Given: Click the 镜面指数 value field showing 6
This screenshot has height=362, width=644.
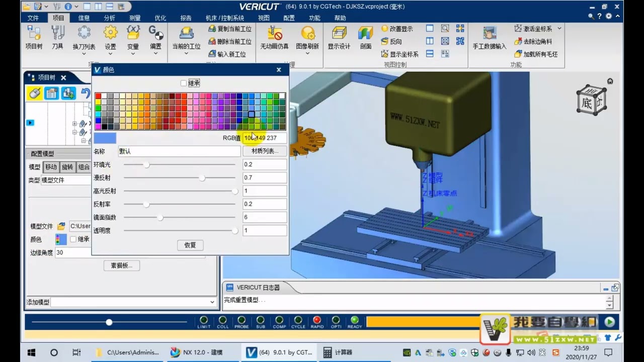Looking at the screenshot, I should click(x=265, y=217).
